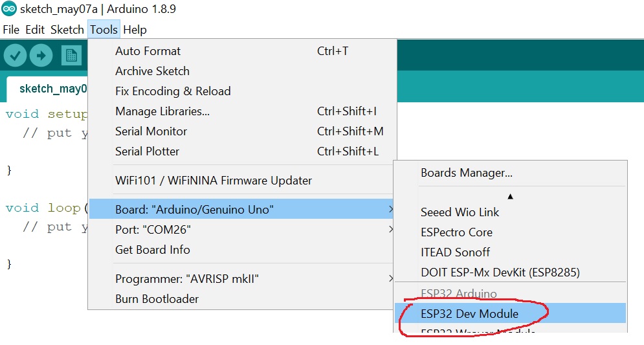Click the Upload arrow icon
The image size is (644, 345).
tap(41, 56)
